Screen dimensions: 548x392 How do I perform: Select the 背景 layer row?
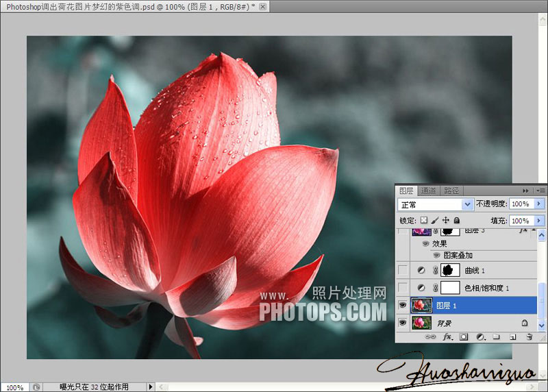pos(466,323)
